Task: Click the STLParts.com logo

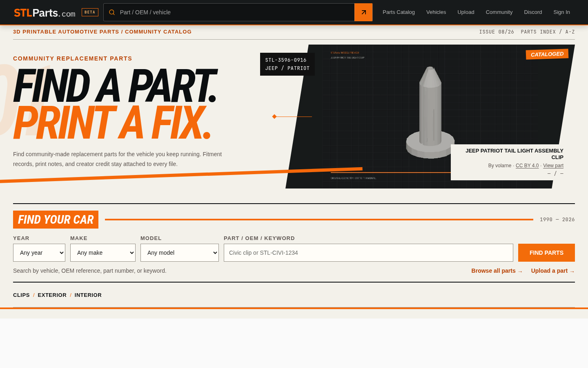Action: pos(45,13)
